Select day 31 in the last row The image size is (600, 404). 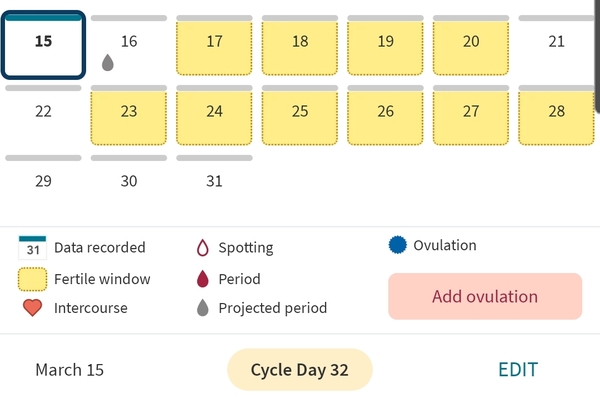(x=214, y=181)
